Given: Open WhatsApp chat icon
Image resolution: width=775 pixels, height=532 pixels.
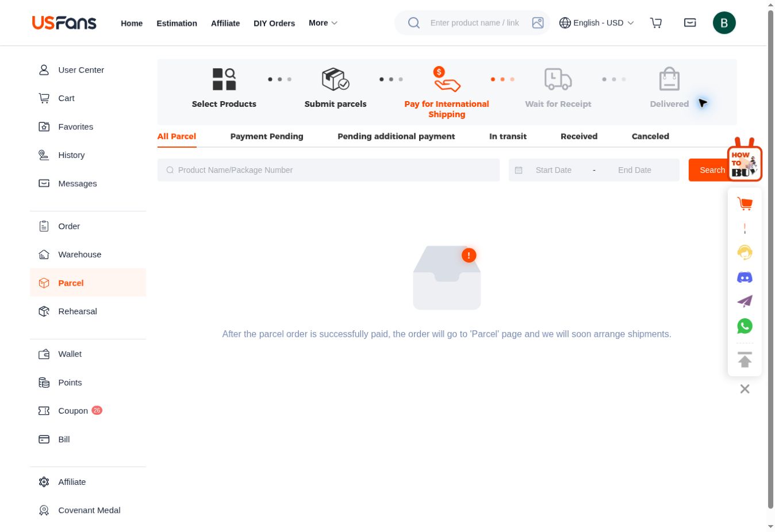Looking at the screenshot, I should [x=745, y=326].
